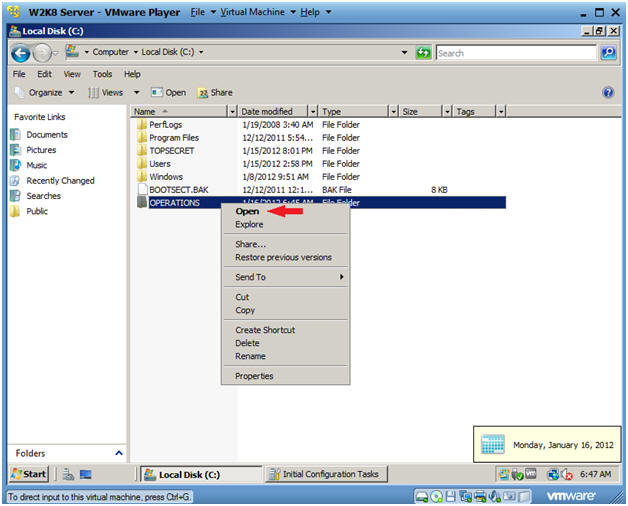
Task: Open the Explorer File menu
Action: 19,74
